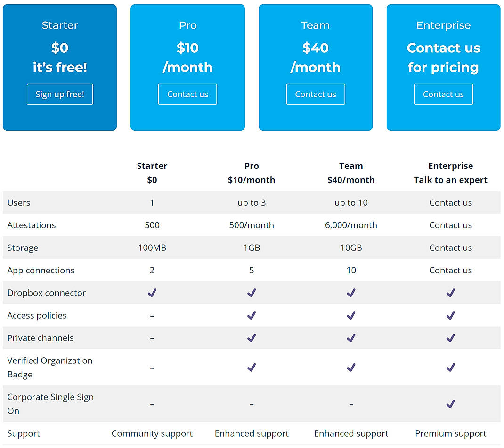The height and width of the screenshot is (448, 504).
Task: Click the Corporate Single Sign On checkmark for Enterprise
Action: pos(450,404)
